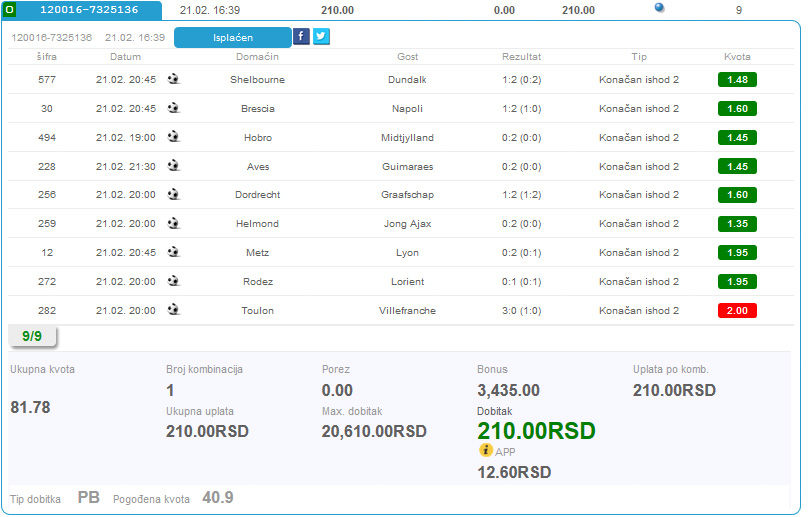Image resolution: width=810 pixels, height=517 pixels.
Task: Click the red 2.00 odds badge for Villefranche
Action: tap(737, 310)
